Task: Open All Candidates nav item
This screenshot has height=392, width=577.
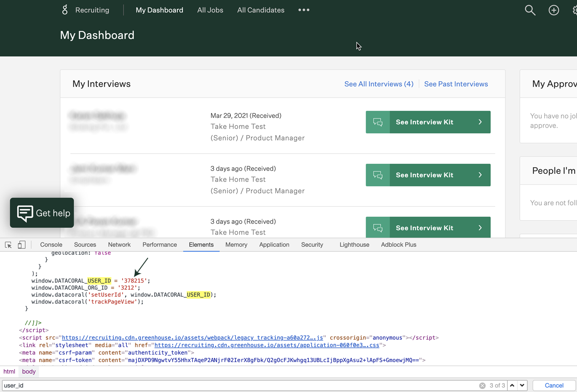Action: click(x=261, y=10)
